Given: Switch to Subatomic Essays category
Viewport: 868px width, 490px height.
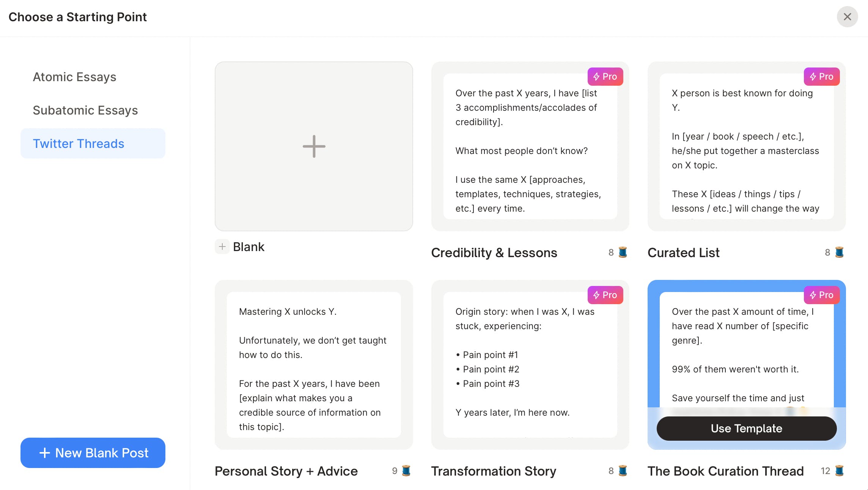Looking at the screenshot, I should (85, 110).
